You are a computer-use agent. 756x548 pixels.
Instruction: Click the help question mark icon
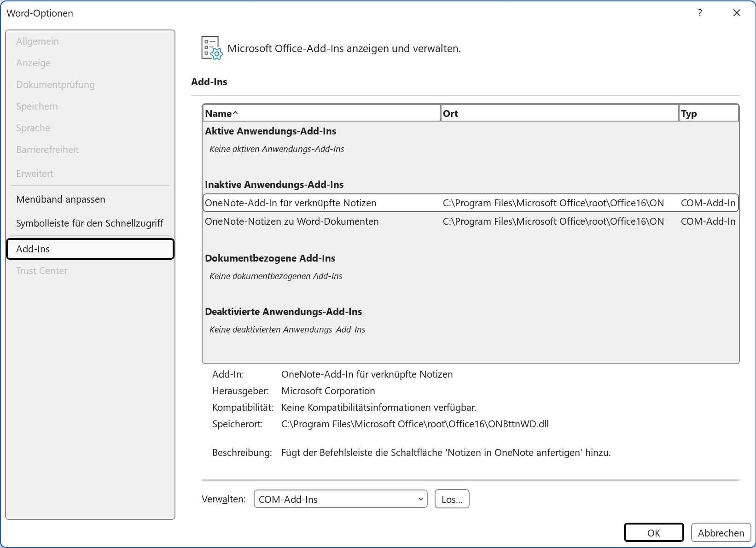tap(699, 13)
